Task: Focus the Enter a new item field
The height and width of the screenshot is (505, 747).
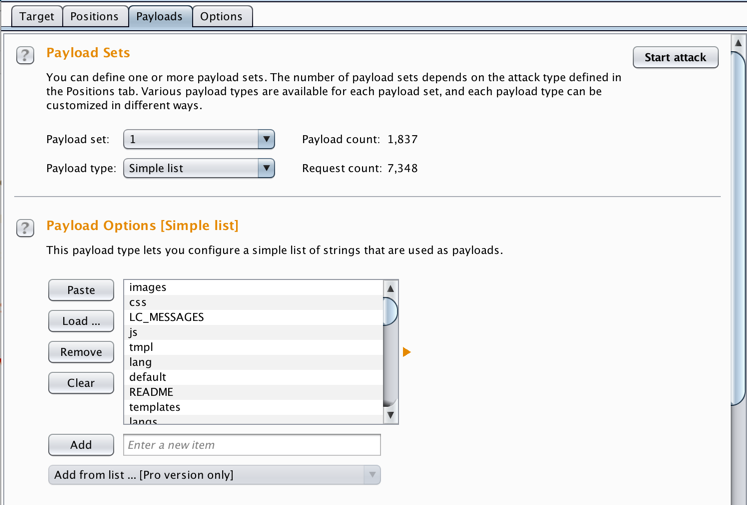Action: [252, 445]
